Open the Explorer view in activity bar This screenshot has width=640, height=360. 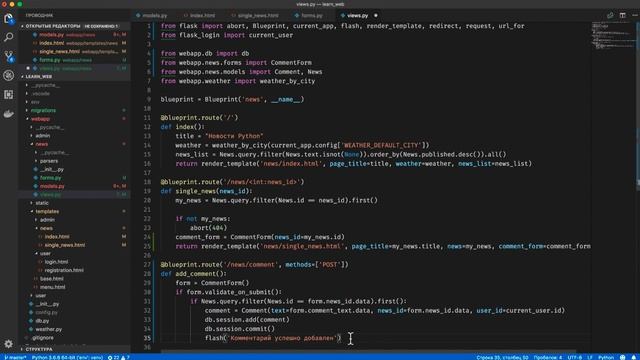pos(9,19)
